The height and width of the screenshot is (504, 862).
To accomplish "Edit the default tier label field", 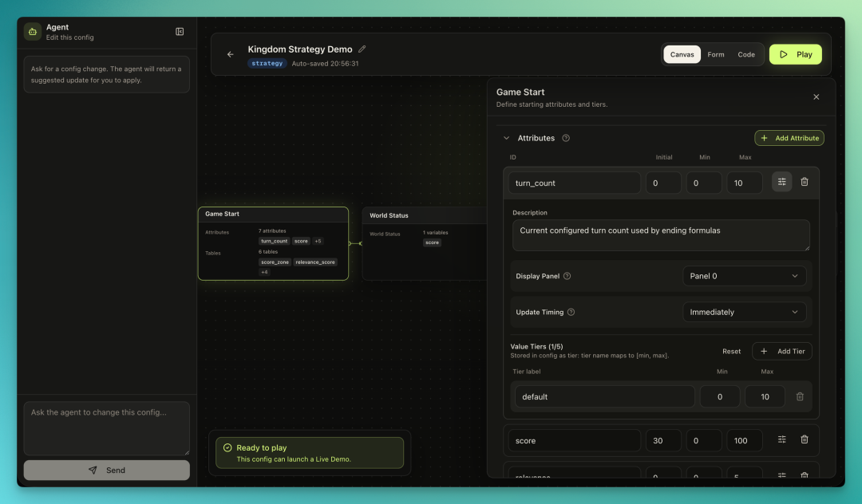I will 604,396.
